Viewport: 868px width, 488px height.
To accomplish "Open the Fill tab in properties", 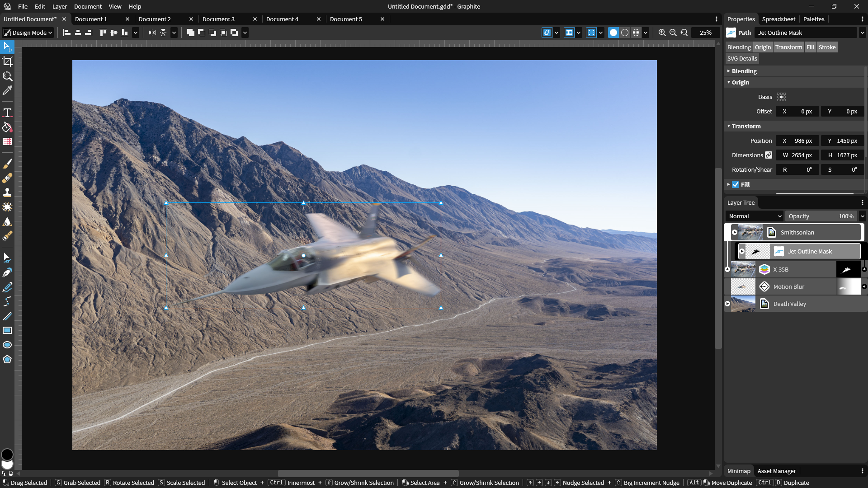I will click(x=810, y=47).
